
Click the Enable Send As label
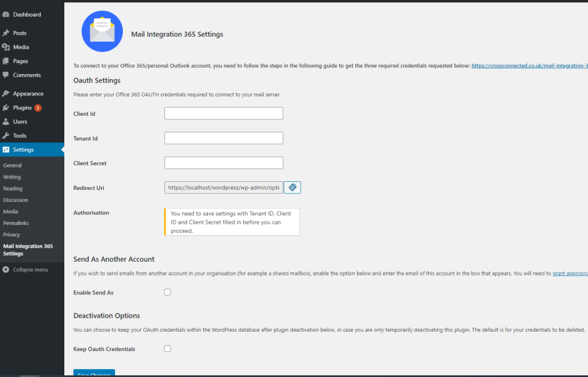[94, 293]
